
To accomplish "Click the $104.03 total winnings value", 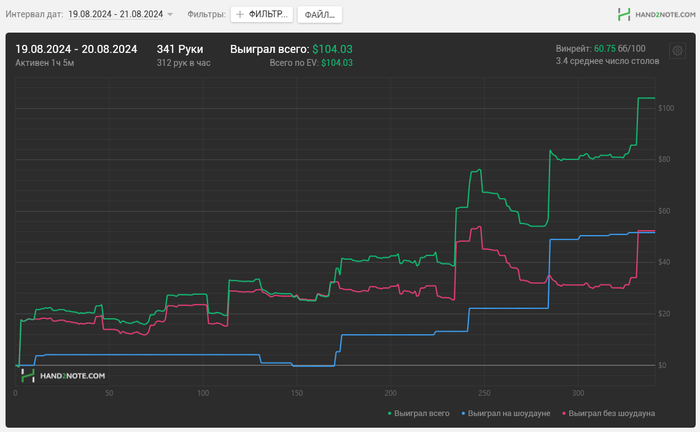I will coord(332,49).
